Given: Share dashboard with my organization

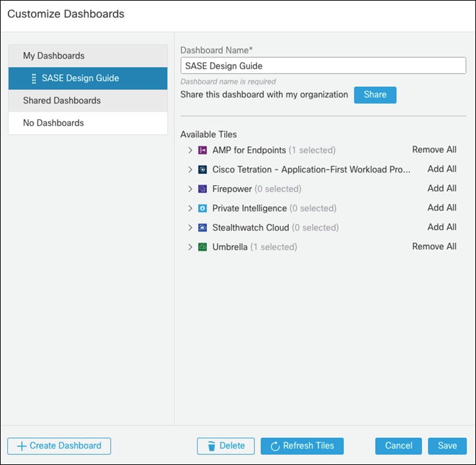Looking at the screenshot, I should 375,95.
